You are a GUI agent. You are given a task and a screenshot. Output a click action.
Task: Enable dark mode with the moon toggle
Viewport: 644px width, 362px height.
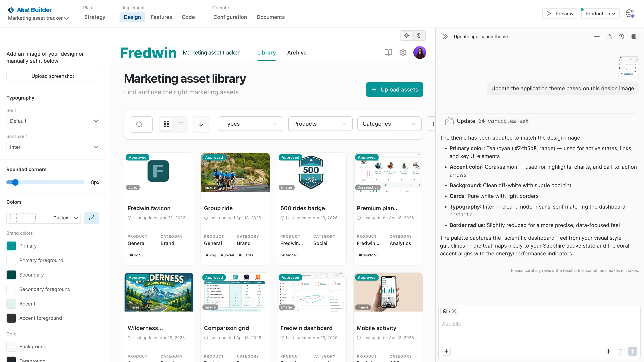[x=419, y=35]
